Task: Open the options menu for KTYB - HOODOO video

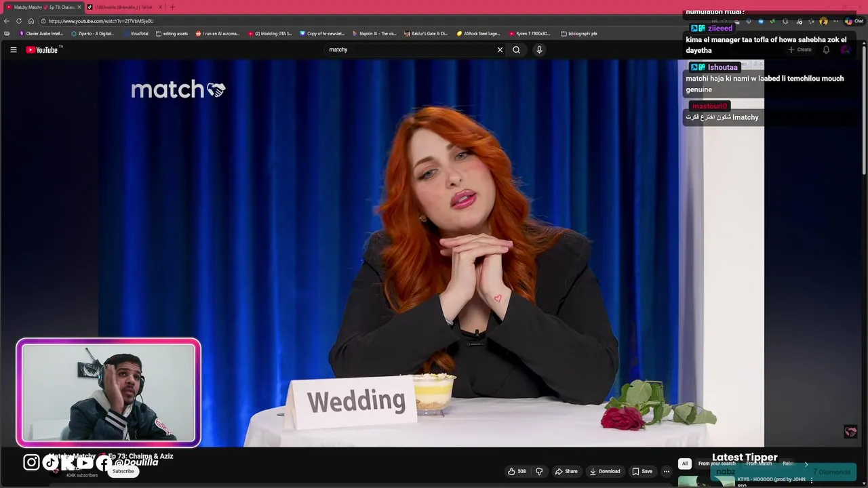Action: click(812, 480)
